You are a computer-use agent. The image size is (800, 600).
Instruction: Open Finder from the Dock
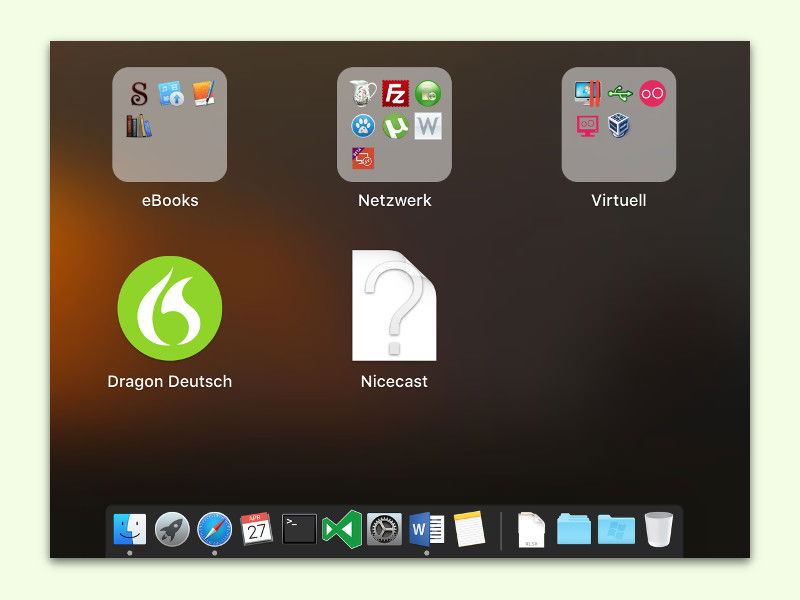click(130, 529)
